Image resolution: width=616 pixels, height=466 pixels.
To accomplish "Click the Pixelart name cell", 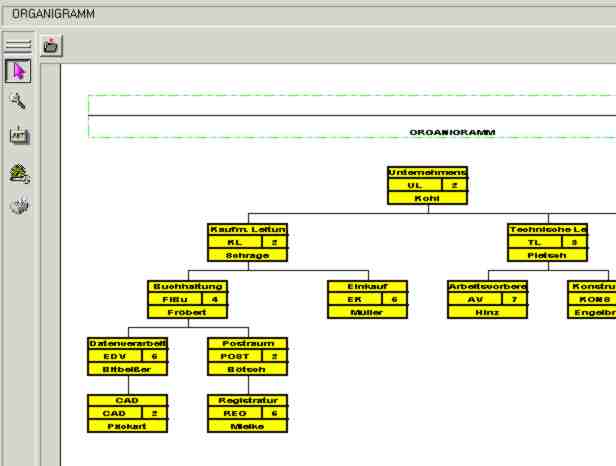I will [128, 426].
